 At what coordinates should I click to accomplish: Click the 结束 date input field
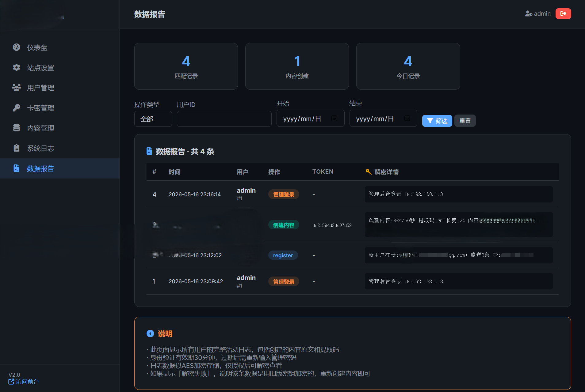click(383, 118)
